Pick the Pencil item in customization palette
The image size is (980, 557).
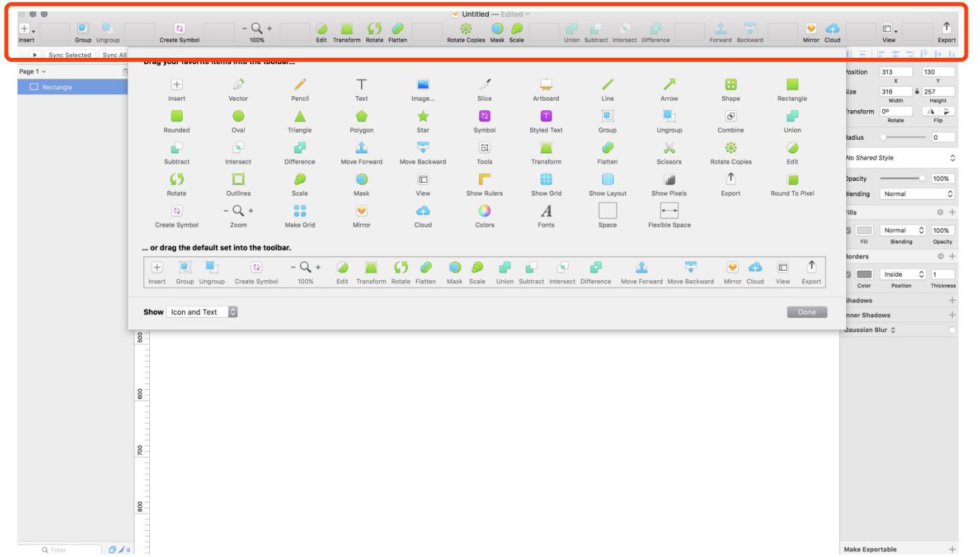point(300,89)
